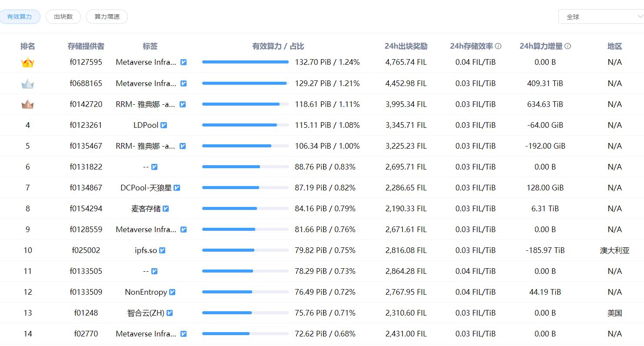Viewport: 644px width, 346px height.
Task: Click the silver crown rank 2 icon
Action: 27,83
